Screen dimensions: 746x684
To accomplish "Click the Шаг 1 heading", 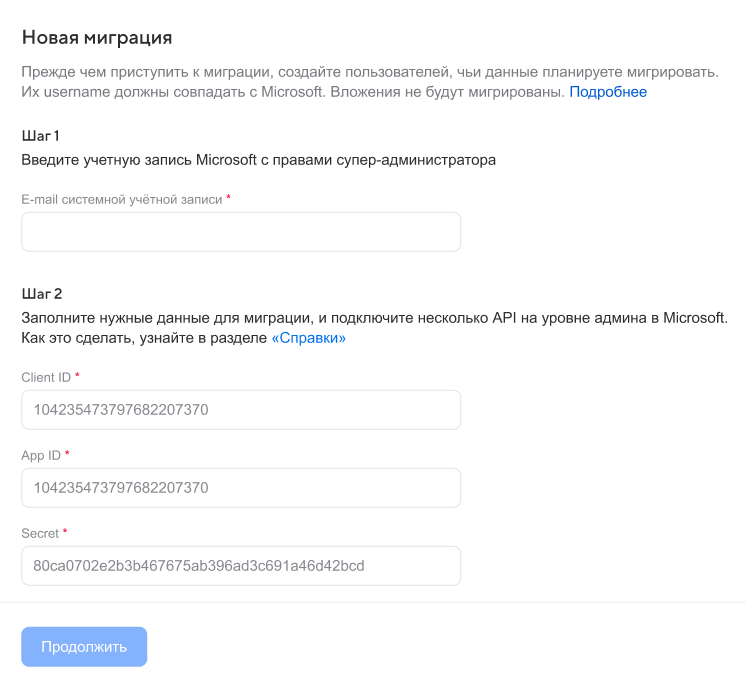I will click(x=41, y=136).
